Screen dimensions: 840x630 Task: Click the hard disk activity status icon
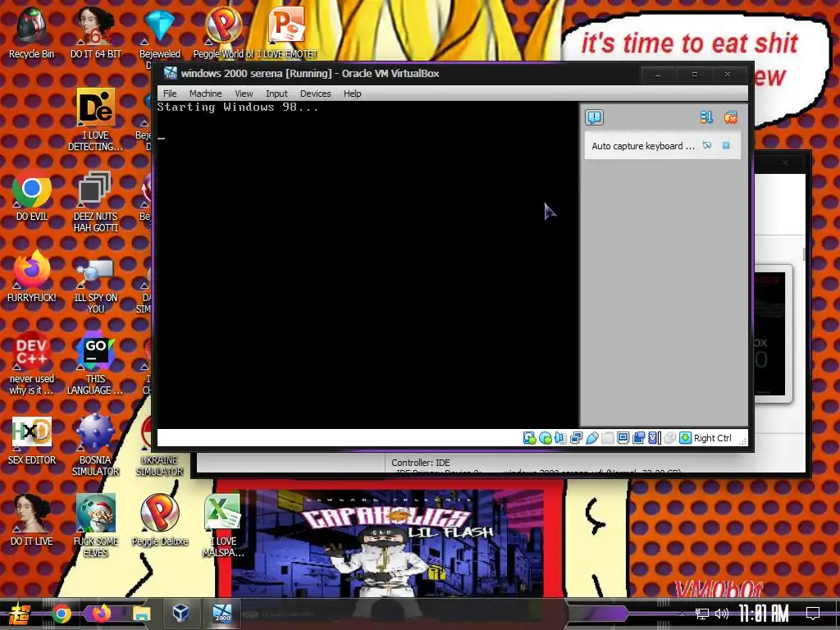pyautogui.click(x=529, y=438)
